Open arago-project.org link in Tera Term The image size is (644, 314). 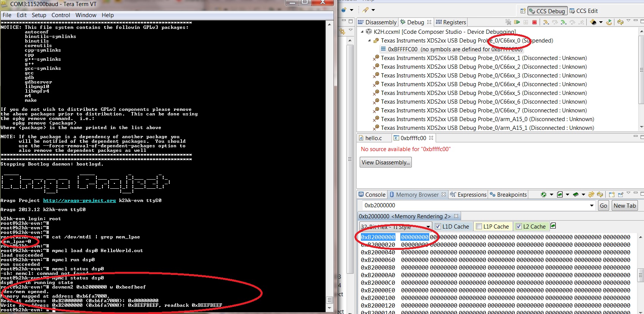pyautogui.click(x=79, y=200)
